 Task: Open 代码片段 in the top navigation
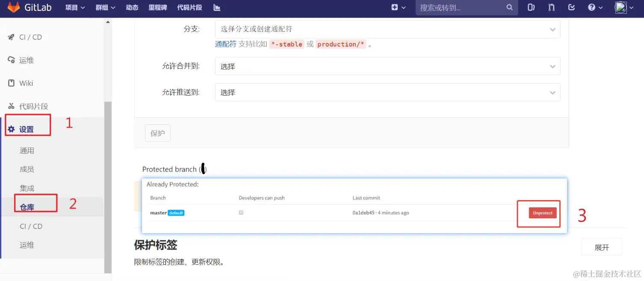coord(189,8)
